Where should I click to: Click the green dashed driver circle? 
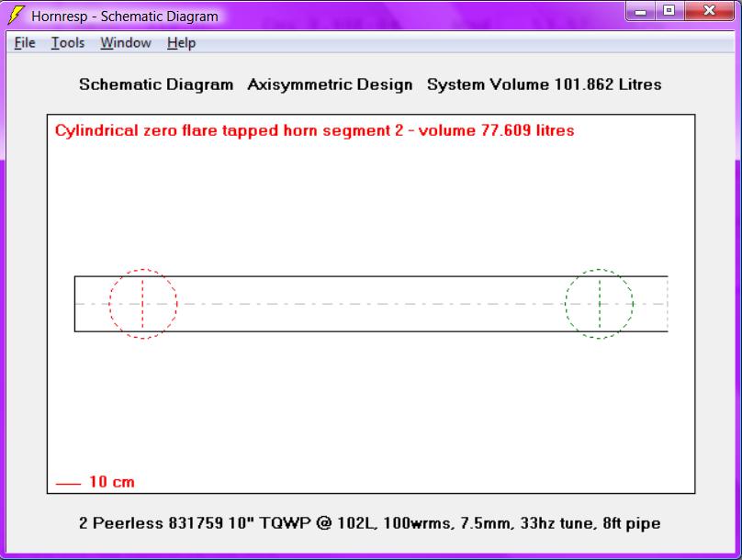[x=599, y=304]
